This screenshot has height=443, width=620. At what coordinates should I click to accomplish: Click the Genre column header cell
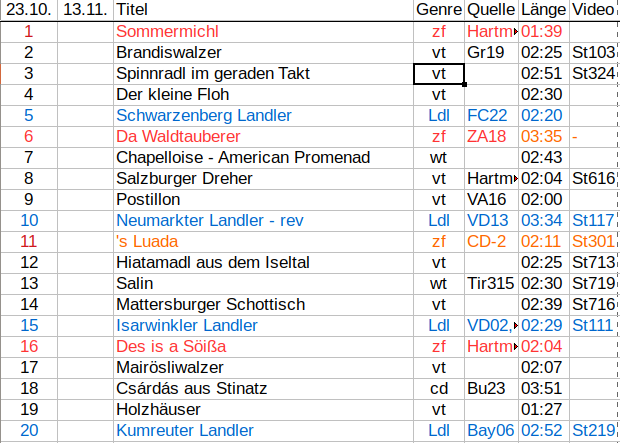click(x=438, y=10)
